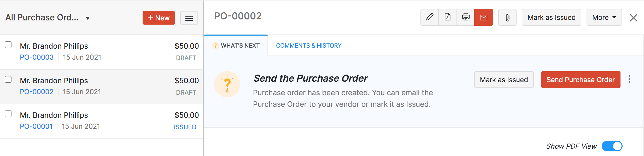Switch to the Comments & History tab

coord(309,45)
